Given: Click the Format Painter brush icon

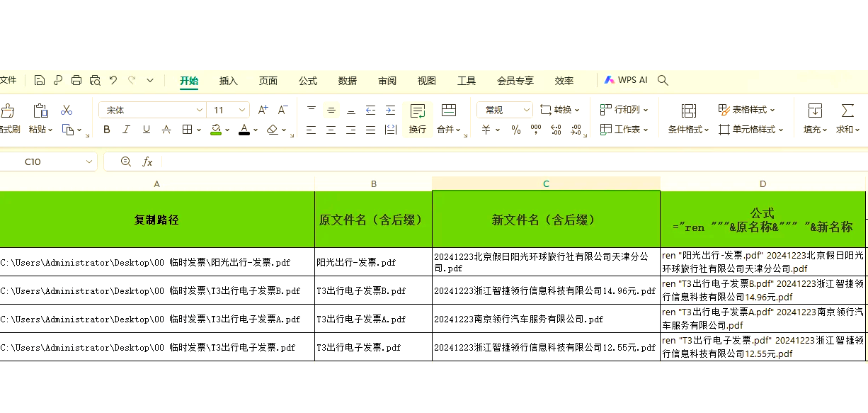Looking at the screenshot, I should [x=7, y=111].
